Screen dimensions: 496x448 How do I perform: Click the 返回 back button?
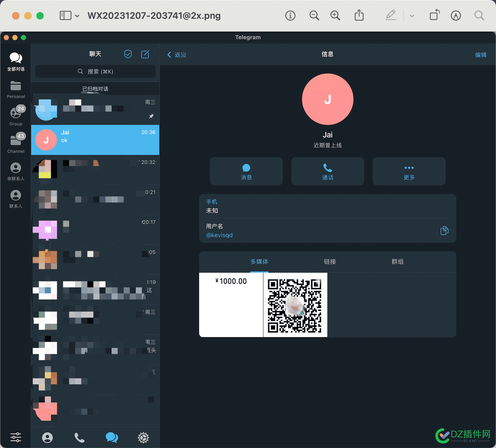176,55
